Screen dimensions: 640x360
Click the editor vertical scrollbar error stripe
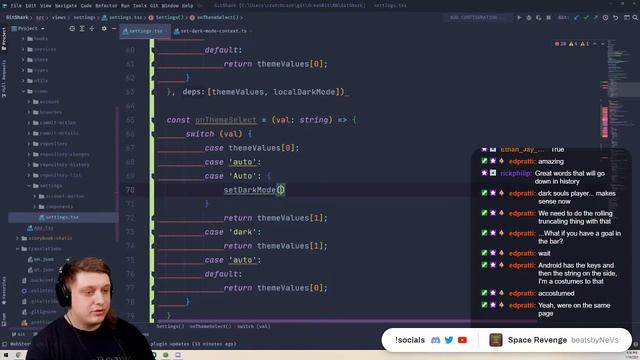tap(604, 122)
